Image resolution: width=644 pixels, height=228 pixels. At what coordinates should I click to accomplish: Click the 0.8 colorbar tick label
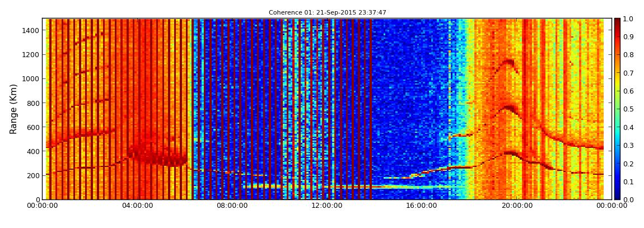point(629,55)
